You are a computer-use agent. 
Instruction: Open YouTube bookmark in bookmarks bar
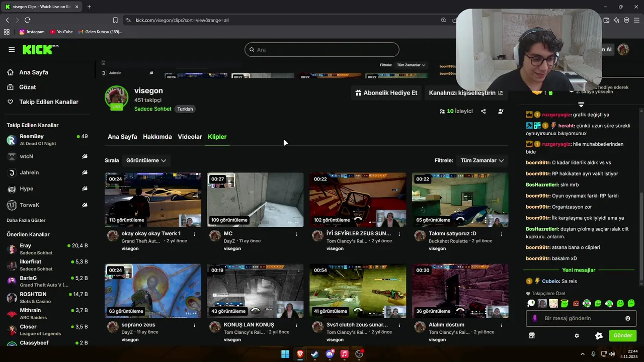(x=61, y=32)
